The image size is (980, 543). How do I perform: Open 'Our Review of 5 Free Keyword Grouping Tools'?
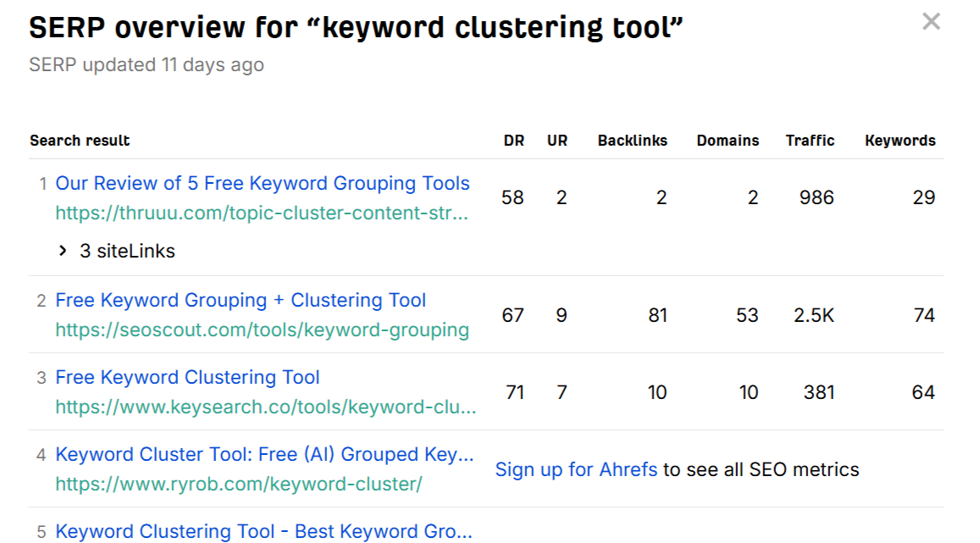click(x=263, y=183)
